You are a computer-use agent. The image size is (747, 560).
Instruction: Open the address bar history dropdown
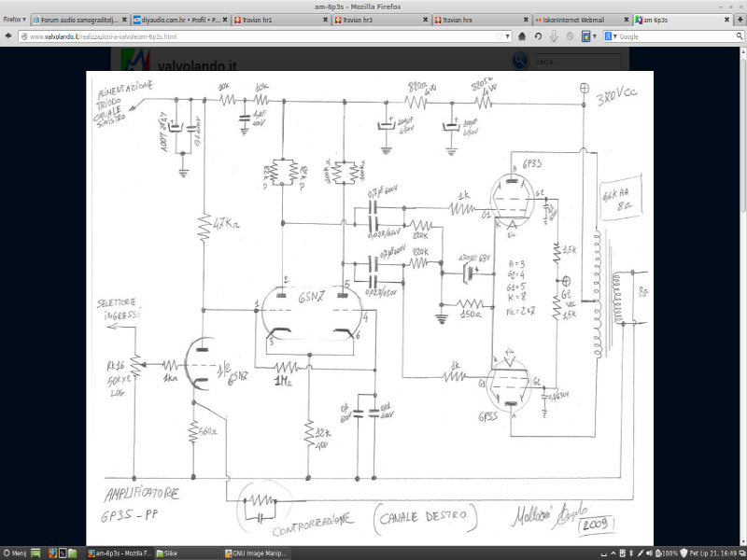[508, 36]
